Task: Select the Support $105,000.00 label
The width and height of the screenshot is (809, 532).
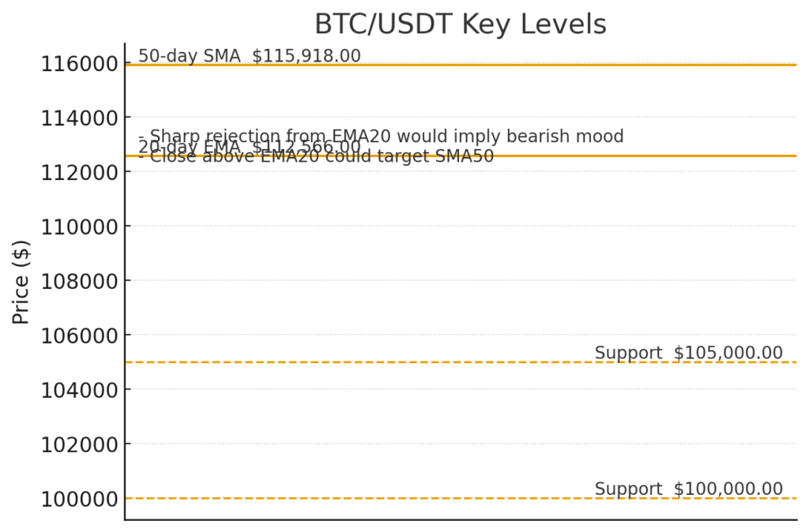Action: [x=688, y=353]
